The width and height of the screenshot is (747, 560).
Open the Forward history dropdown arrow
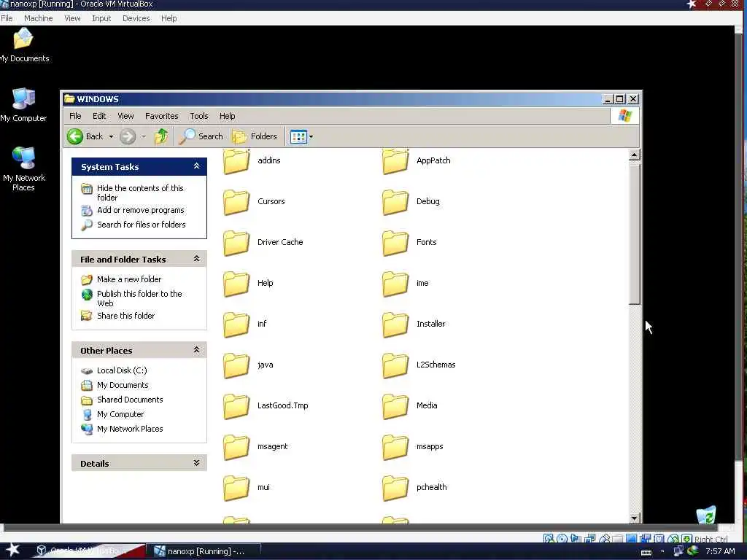(x=144, y=136)
